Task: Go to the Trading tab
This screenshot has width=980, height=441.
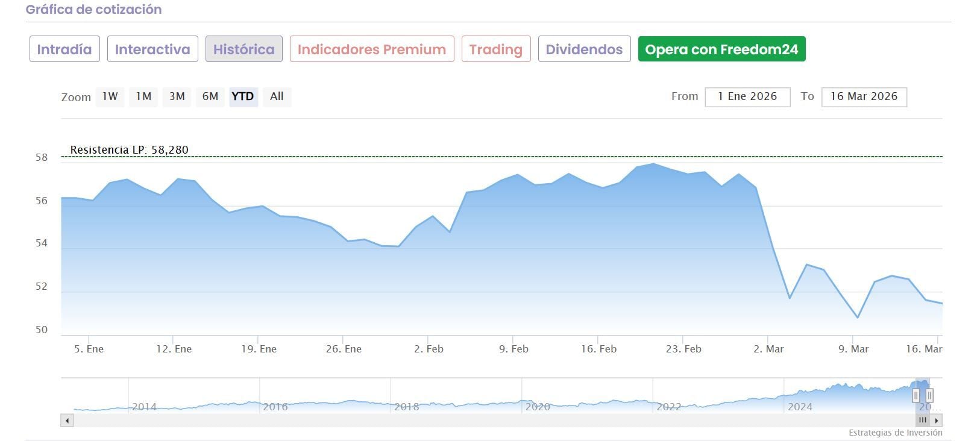Action: pos(496,49)
